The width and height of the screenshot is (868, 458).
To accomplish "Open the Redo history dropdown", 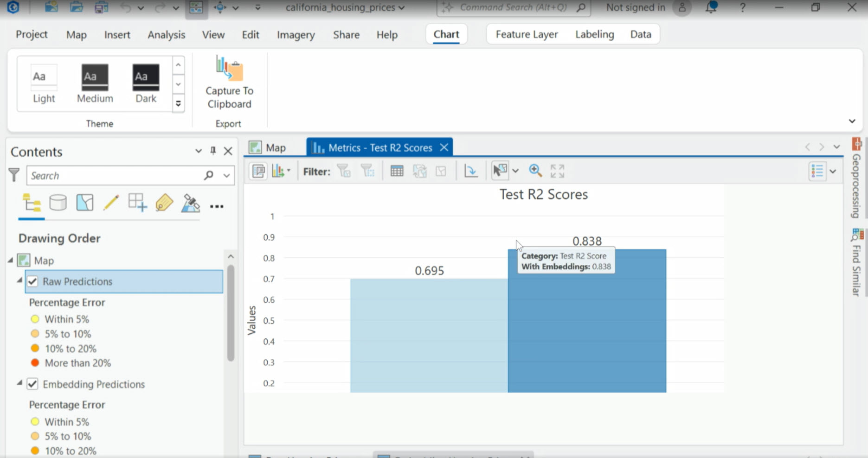I will 176,8.
